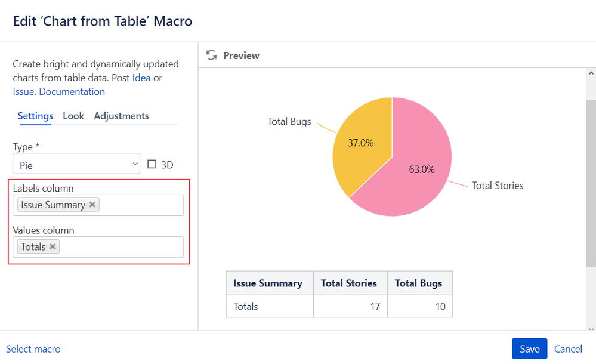The image size is (596, 364).
Task: Click the Preview refresh icon
Action: [x=211, y=55]
